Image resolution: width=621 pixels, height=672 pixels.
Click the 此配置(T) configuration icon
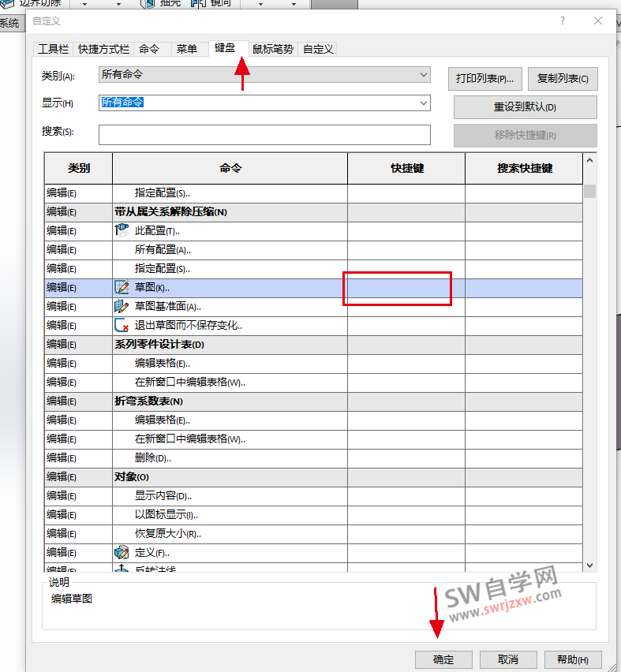[122, 230]
